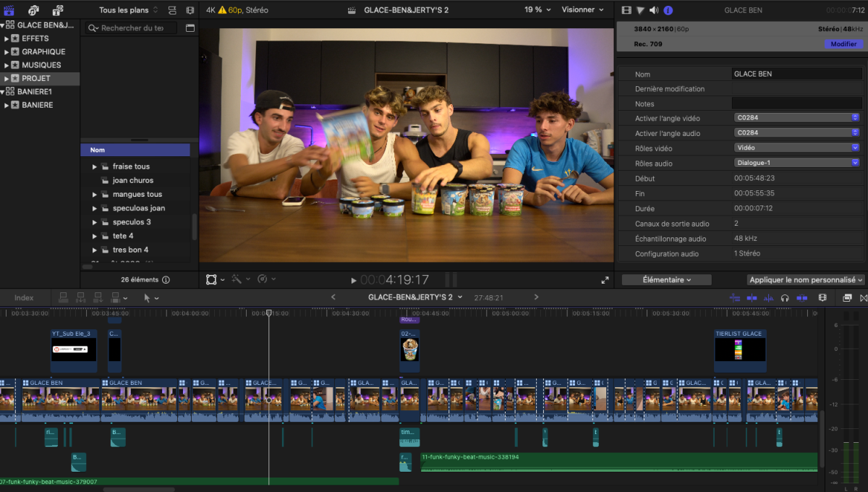Click the Modifier button
The width and height of the screenshot is (868, 492).
[843, 44]
